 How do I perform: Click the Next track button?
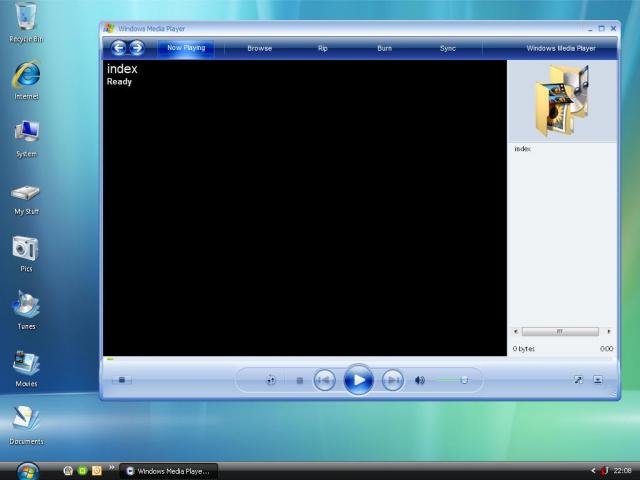click(393, 380)
